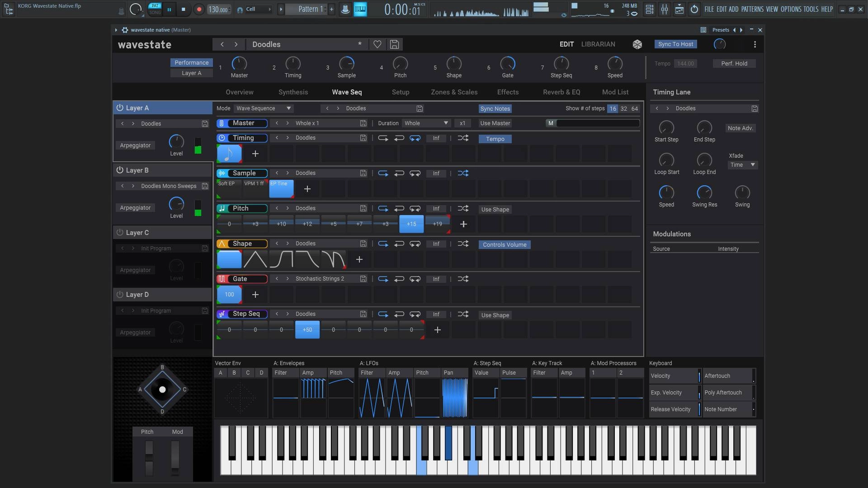868x488 pixels.
Task: Save Layer B program with disk icon
Action: pyautogui.click(x=205, y=186)
